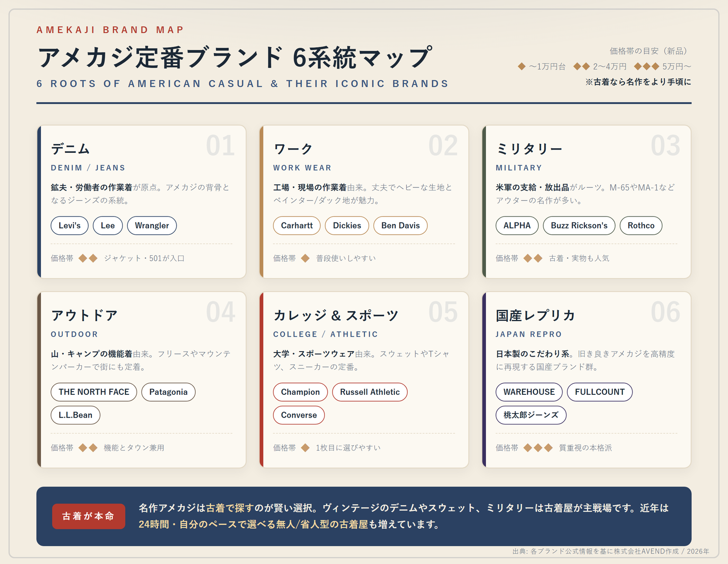Click THE NORTH FACE brand pill
Image resolution: width=728 pixels, height=564 pixels.
pyautogui.click(x=94, y=392)
